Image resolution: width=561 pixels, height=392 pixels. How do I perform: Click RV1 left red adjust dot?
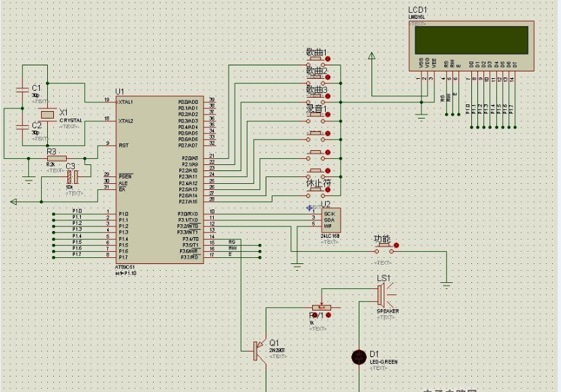(315, 315)
